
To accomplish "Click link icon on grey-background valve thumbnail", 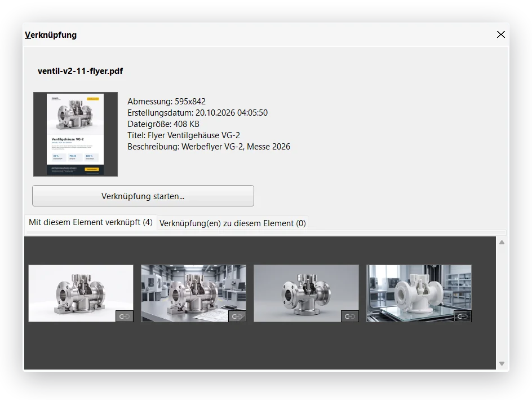I will [x=350, y=316].
